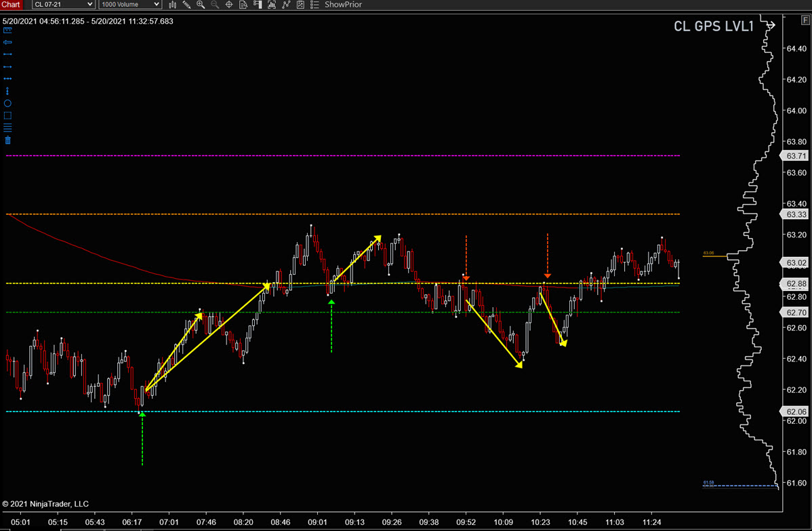This screenshot has height=531, width=812.
Task: Select the Chart tab
Action: pos(10,5)
